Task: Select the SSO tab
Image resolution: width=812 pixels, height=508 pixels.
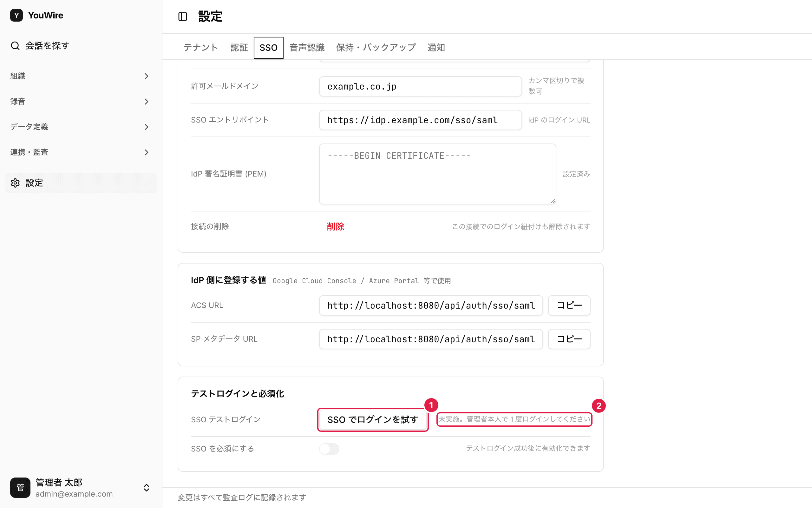Action: [268, 48]
